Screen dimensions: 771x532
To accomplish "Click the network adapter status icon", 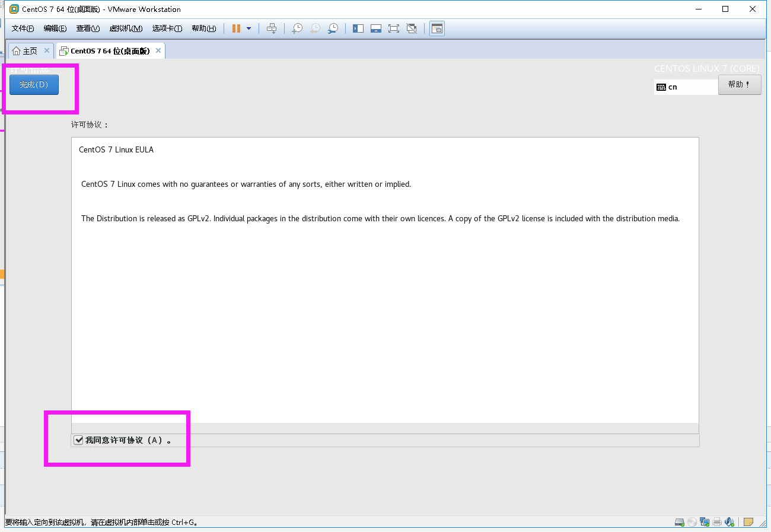I will (x=705, y=523).
